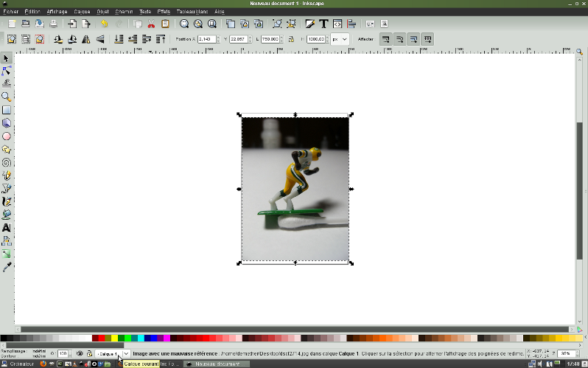Select the Pencil freehand tool

pos(7,176)
